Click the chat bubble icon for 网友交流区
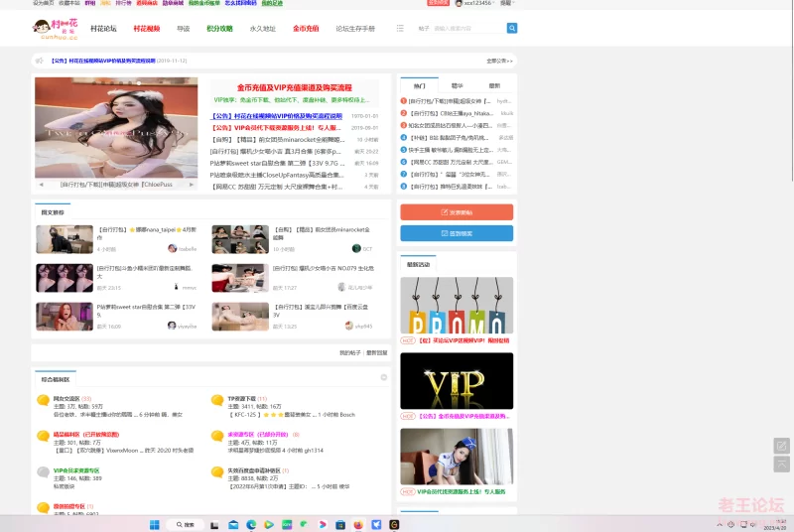Image resolution: width=794 pixels, height=532 pixels. coord(43,400)
